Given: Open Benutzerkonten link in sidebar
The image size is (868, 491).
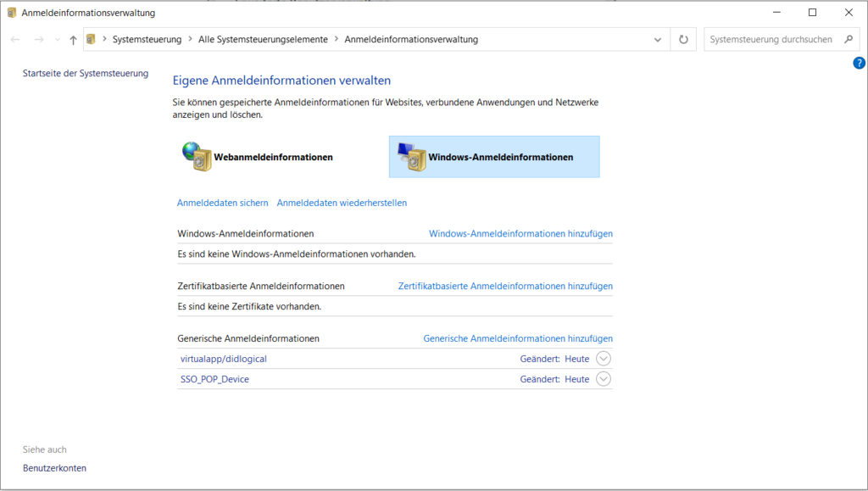Looking at the screenshot, I should pyautogui.click(x=54, y=468).
